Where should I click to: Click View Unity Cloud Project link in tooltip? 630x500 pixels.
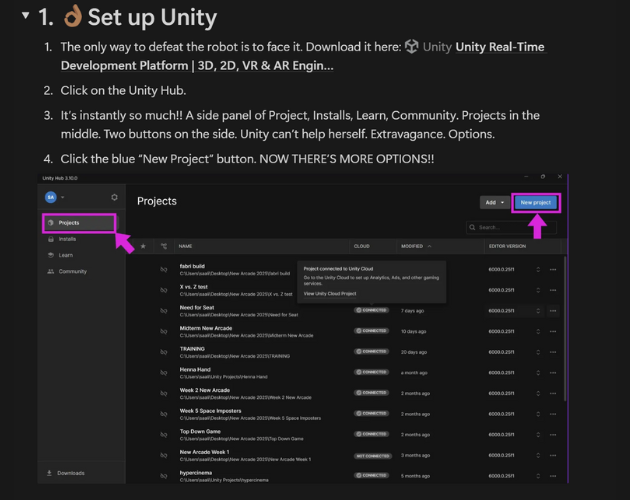click(330, 293)
